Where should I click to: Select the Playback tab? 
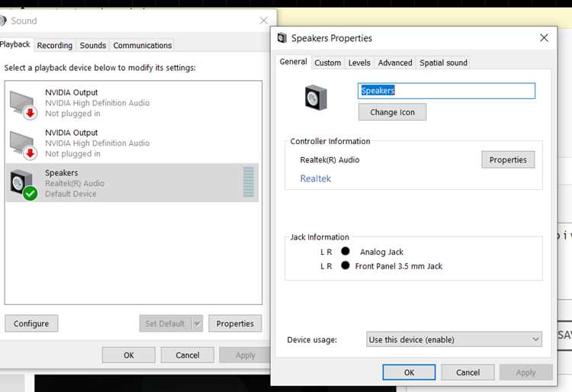15,44
